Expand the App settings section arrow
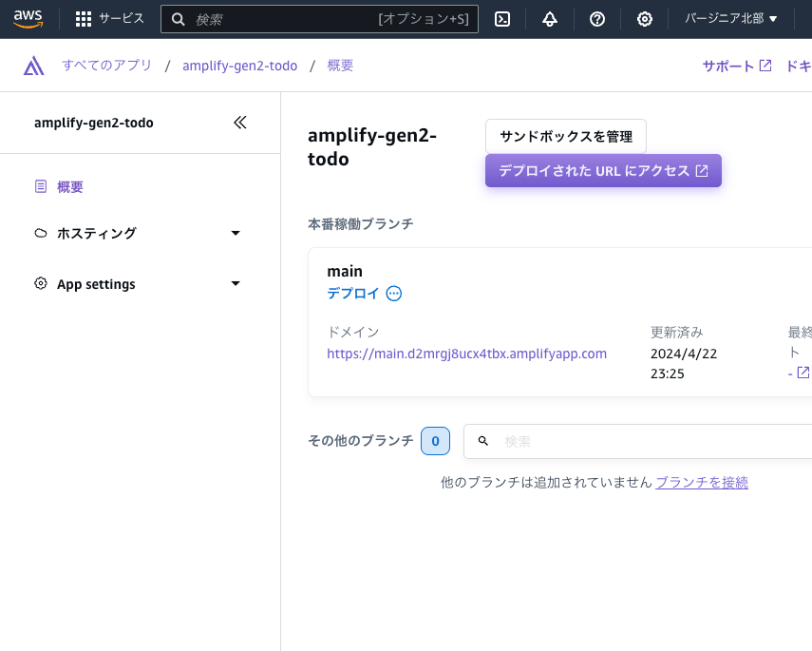Viewport: 812px width, 651px height. [x=236, y=283]
